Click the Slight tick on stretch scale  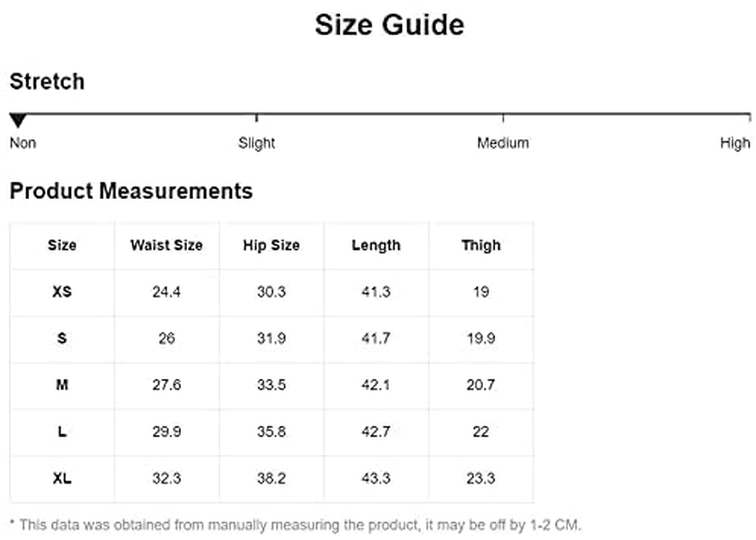(x=257, y=117)
